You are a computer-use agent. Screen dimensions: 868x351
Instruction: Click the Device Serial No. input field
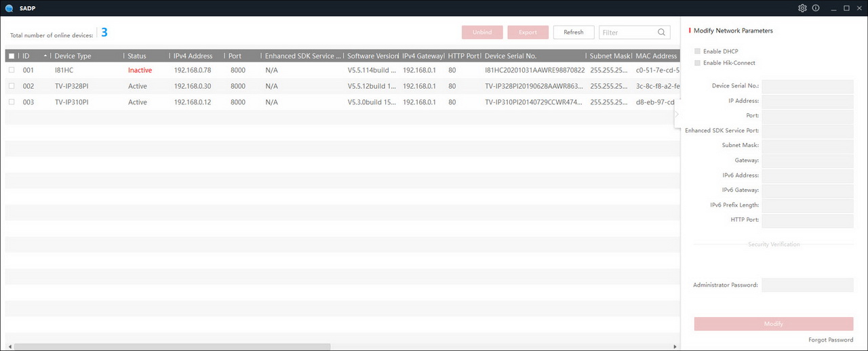coord(808,86)
